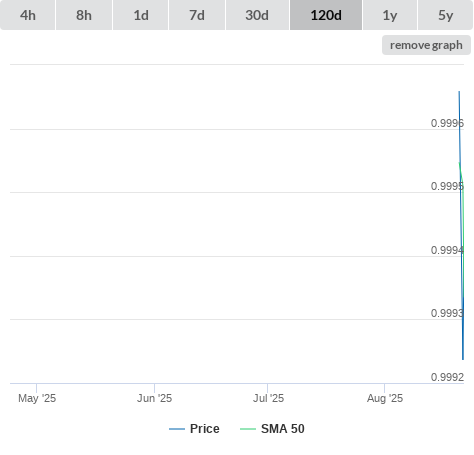This screenshot has width=474, height=455.
Task: Select the 30d time range
Action: click(x=257, y=15)
